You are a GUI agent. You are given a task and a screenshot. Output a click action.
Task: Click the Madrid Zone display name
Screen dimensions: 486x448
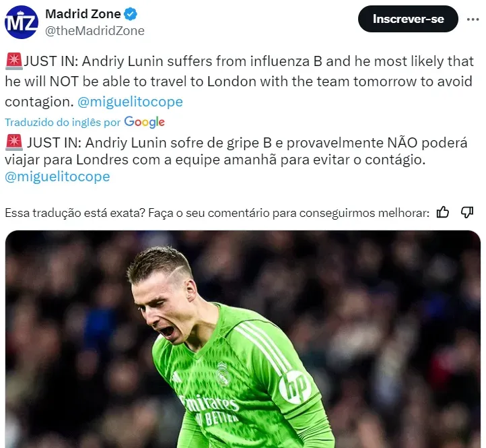[x=83, y=14]
